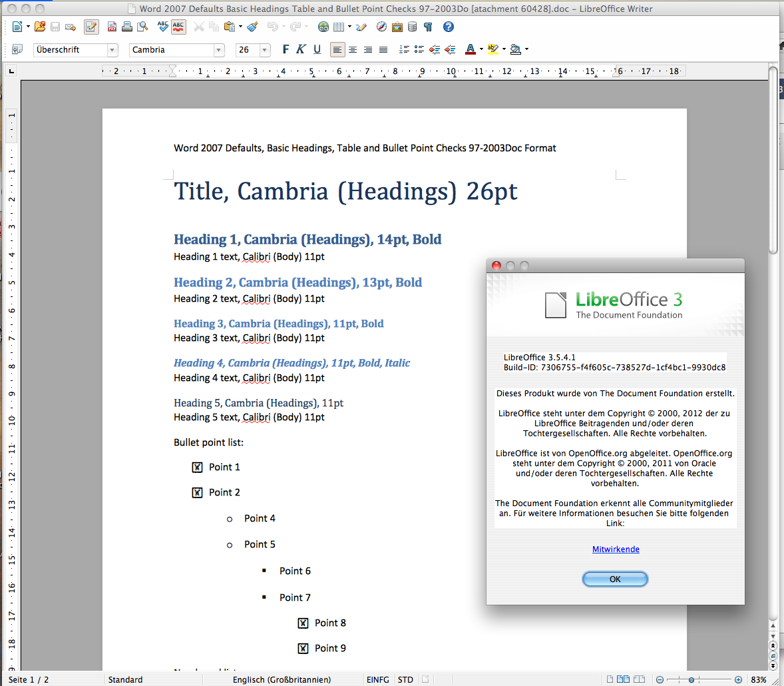Toggle Edit File mode in toolbar
This screenshot has width=784, height=686.
91,27
